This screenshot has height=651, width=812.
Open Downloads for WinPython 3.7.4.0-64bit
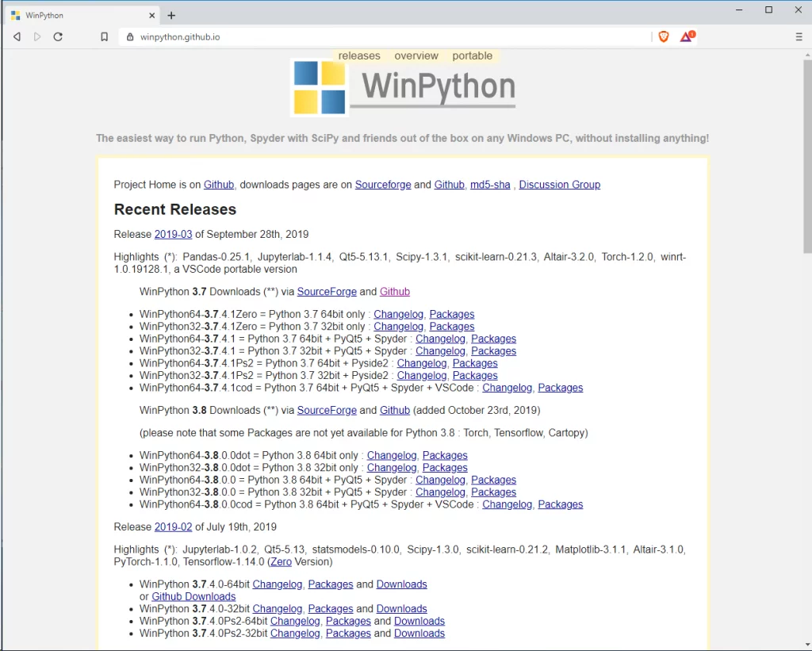click(x=401, y=584)
